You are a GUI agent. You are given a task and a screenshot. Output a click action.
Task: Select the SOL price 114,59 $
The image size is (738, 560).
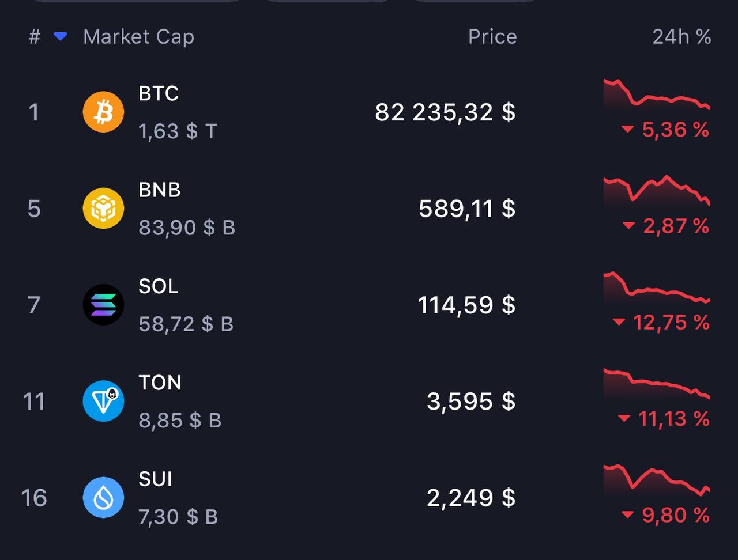tap(466, 305)
